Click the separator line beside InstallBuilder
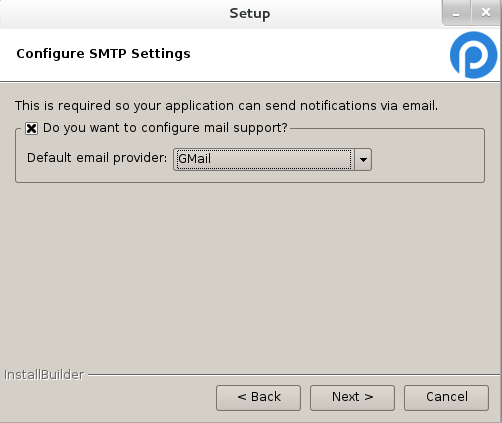 293,375
